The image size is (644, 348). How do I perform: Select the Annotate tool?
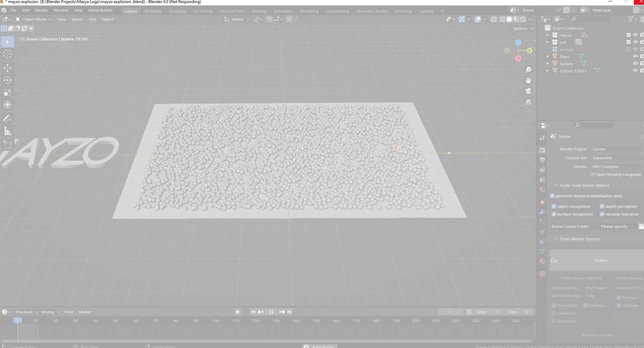[x=8, y=119]
